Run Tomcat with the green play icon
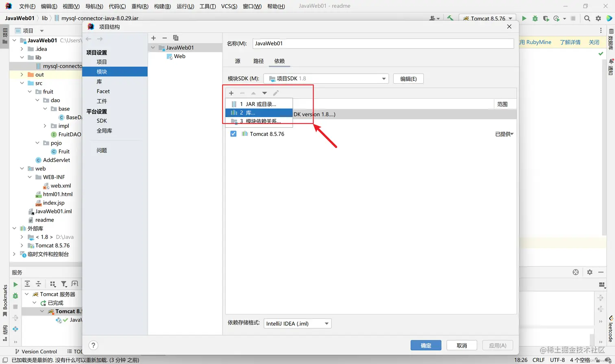Image resolution: width=615 pixels, height=364 pixels. 524,18
